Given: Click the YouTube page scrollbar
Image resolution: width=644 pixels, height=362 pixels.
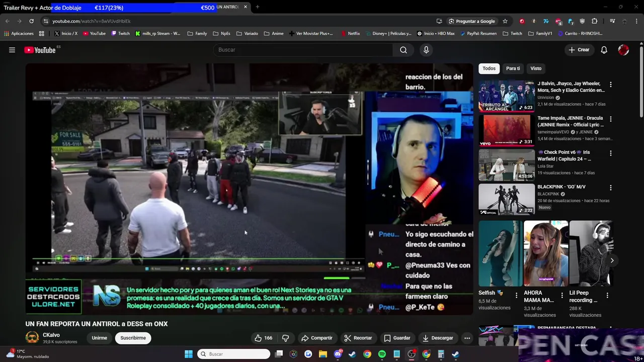Looking at the screenshot, I should coord(641,83).
